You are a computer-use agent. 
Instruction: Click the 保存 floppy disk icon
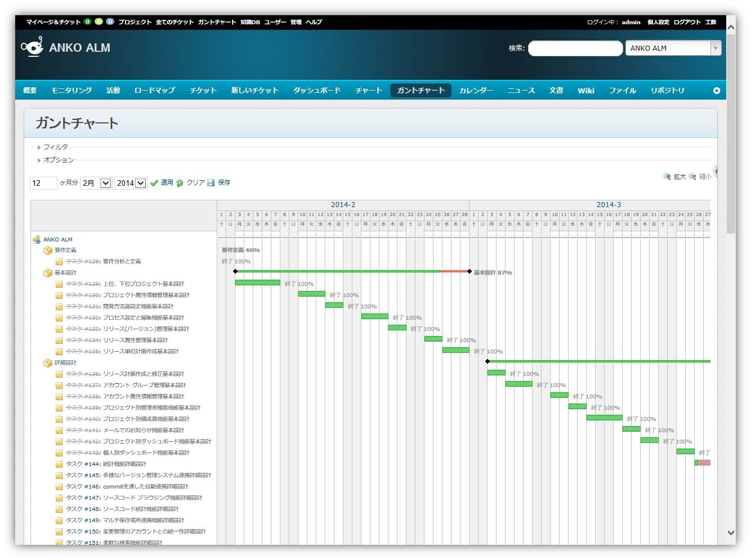(211, 183)
